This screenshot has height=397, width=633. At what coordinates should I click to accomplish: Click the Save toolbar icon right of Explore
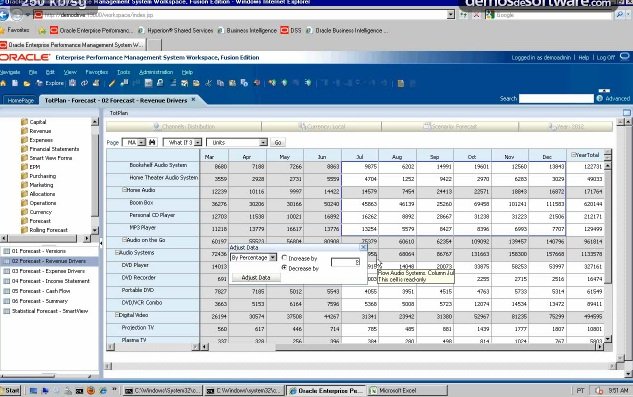[x=72, y=83]
